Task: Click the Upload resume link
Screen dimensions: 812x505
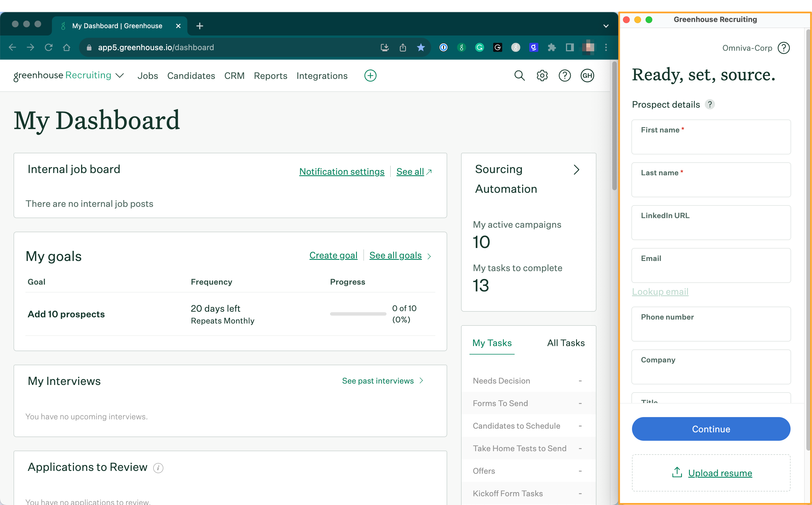Action: tap(720, 473)
